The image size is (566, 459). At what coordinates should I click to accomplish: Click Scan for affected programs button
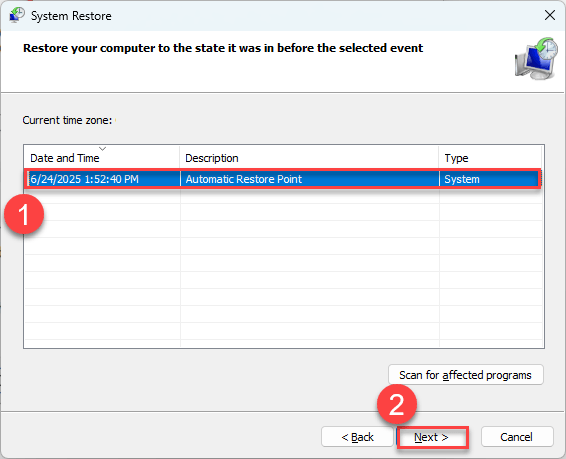tap(465, 375)
